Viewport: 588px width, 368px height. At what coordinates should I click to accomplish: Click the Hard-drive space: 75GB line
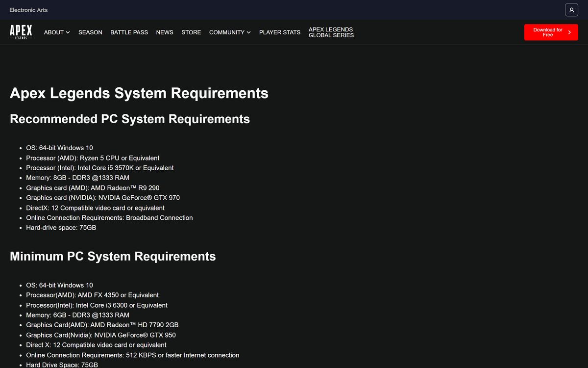tap(61, 228)
